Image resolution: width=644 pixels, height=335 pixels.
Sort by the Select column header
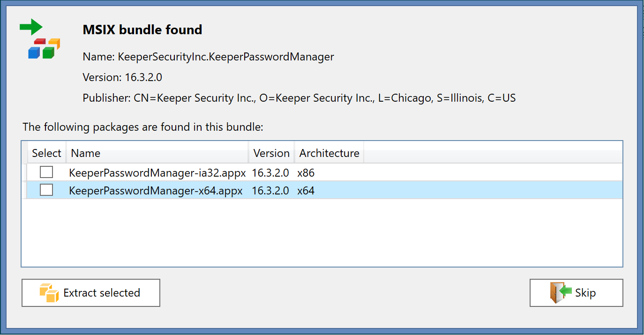(46, 153)
